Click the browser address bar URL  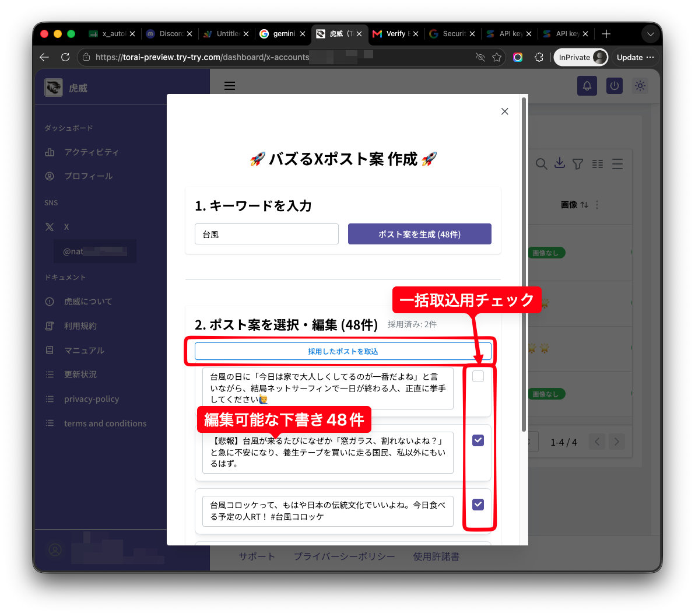click(x=202, y=57)
